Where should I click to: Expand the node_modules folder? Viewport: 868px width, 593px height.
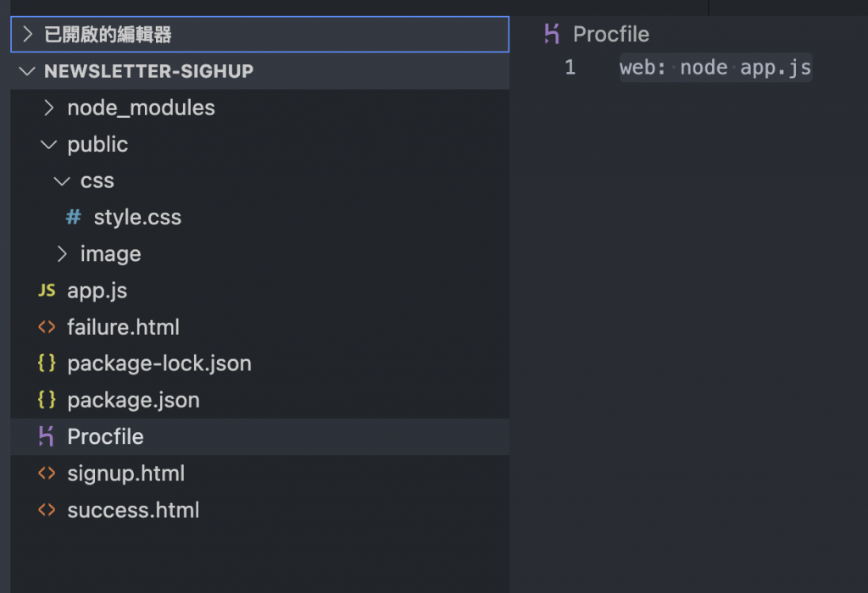pyautogui.click(x=49, y=108)
